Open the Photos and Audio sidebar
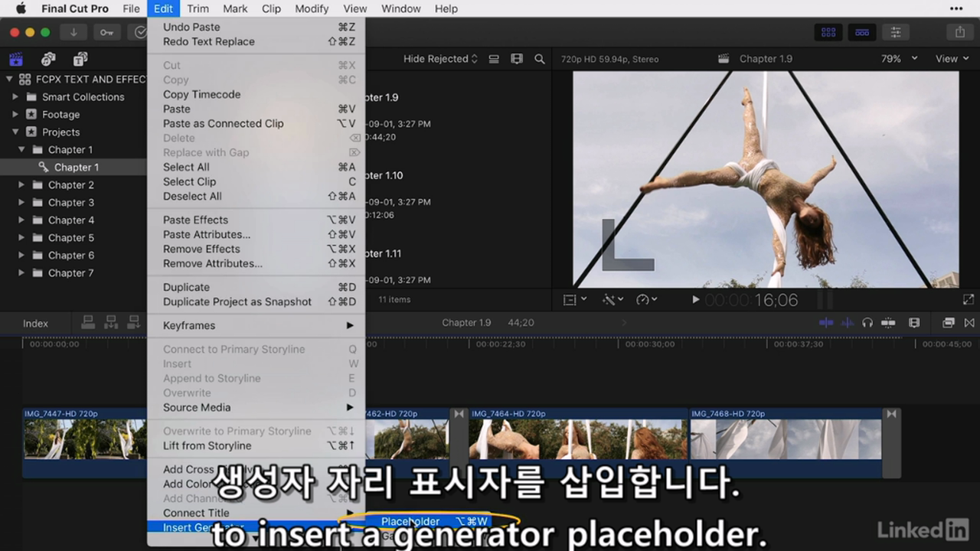Image resolution: width=980 pixels, height=551 pixels. tap(48, 59)
